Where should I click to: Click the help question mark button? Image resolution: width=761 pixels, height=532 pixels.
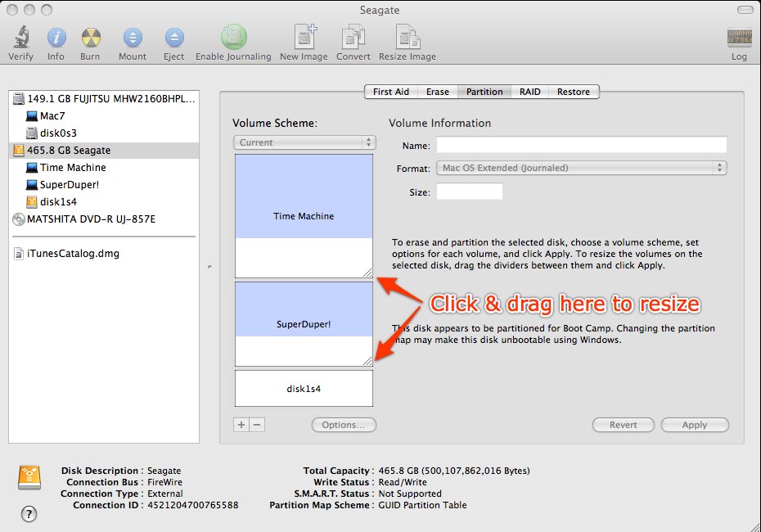[x=29, y=513]
